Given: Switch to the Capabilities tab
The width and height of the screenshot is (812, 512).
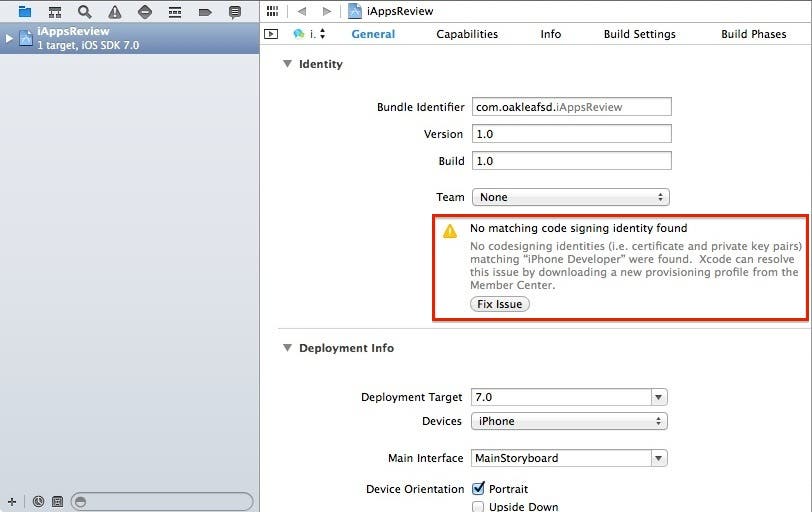Looking at the screenshot, I should pos(467,34).
